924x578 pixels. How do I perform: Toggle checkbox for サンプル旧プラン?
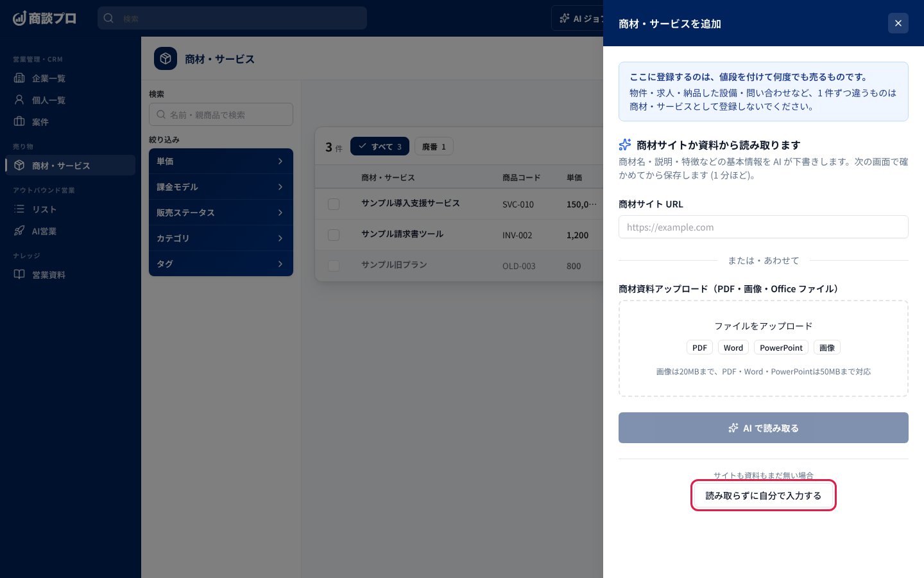click(x=334, y=266)
